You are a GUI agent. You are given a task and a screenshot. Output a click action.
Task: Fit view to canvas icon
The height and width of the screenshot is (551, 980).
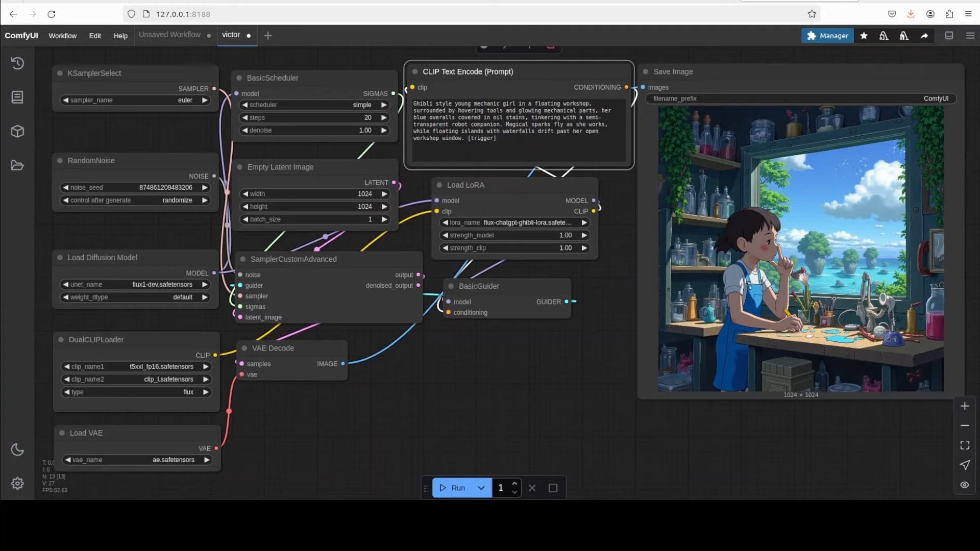pos(965,445)
